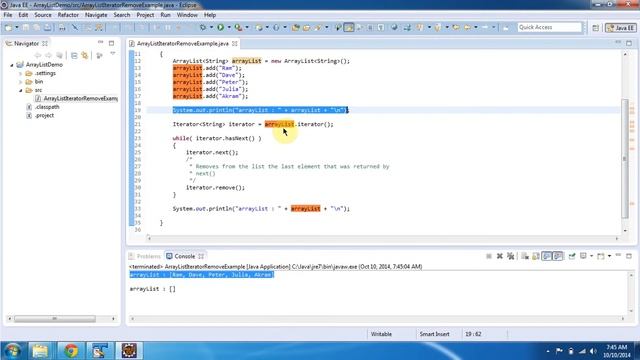This screenshot has height=360, width=640.
Task: Click the Open Console icon
Action: (x=600, y=256)
